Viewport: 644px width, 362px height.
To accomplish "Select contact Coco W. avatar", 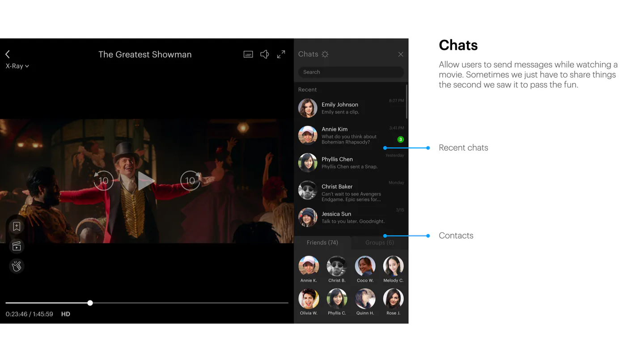I will coord(365,266).
